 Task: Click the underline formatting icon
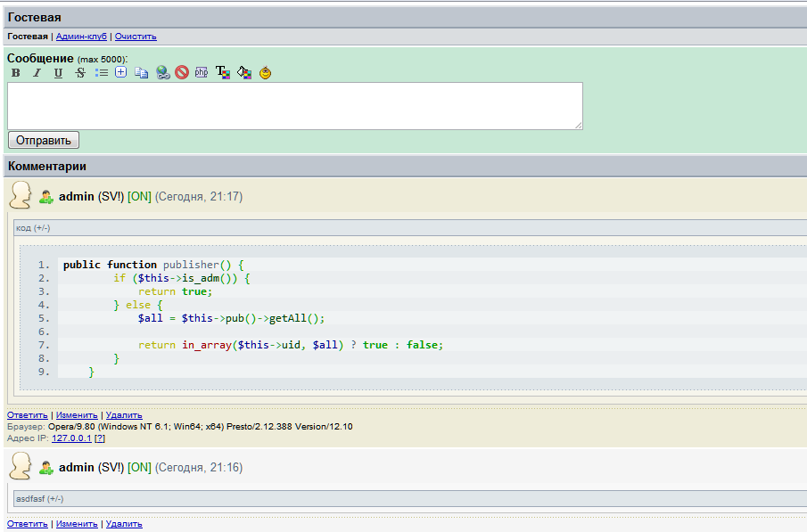coord(58,73)
